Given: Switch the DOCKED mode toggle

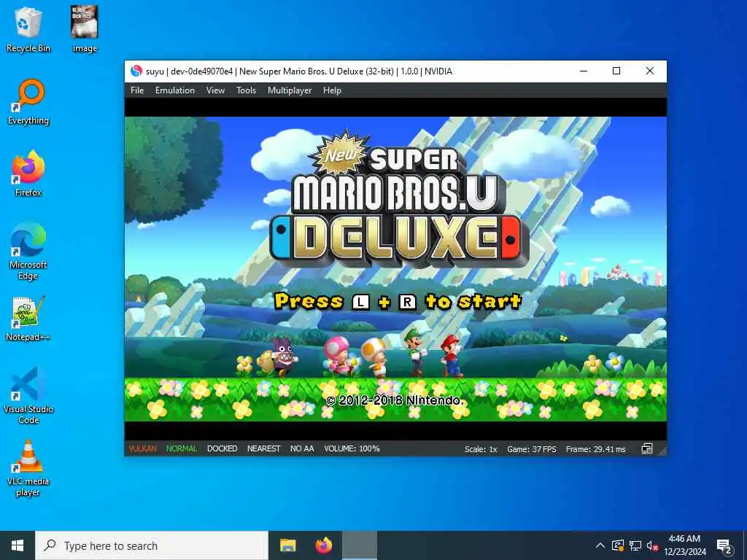Looking at the screenshot, I should pos(222,448).
